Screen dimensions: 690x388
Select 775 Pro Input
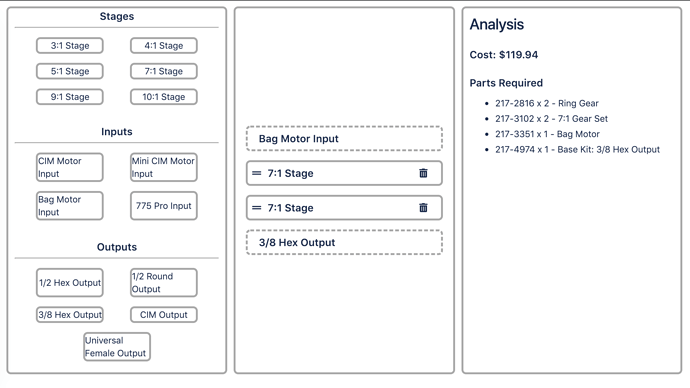click(x=164, y=205)
